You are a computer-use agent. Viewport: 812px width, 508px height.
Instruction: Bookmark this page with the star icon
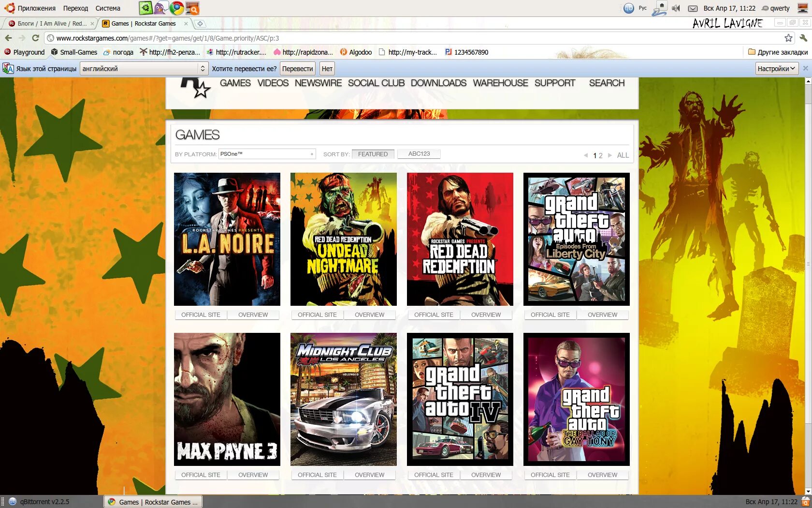[788, 38]
